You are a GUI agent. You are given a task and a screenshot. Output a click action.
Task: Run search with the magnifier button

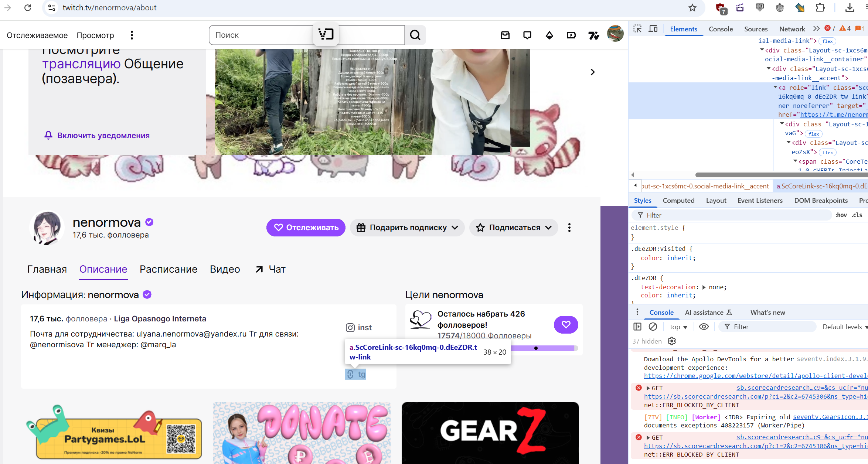tap(415, 35)
